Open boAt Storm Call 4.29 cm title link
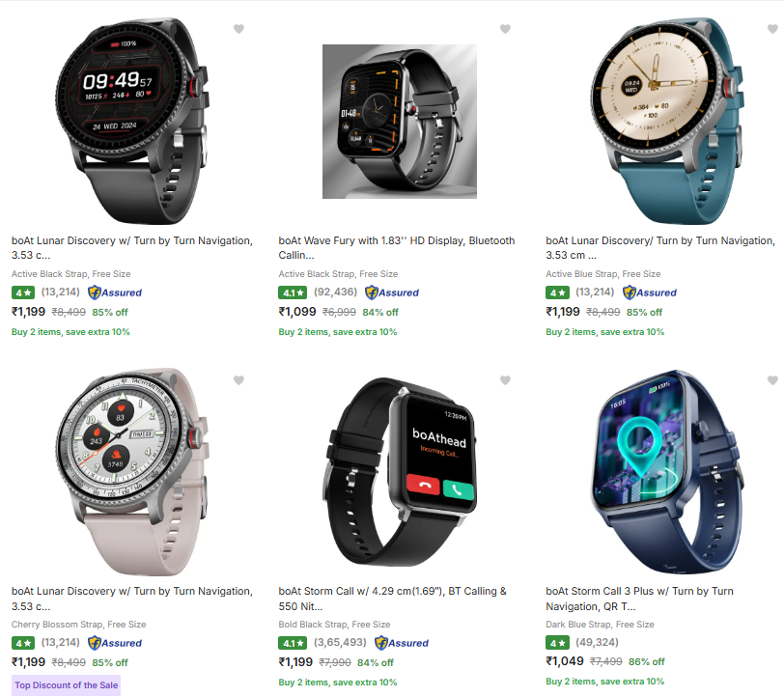 pyautogui.click(x=393, y=599)
